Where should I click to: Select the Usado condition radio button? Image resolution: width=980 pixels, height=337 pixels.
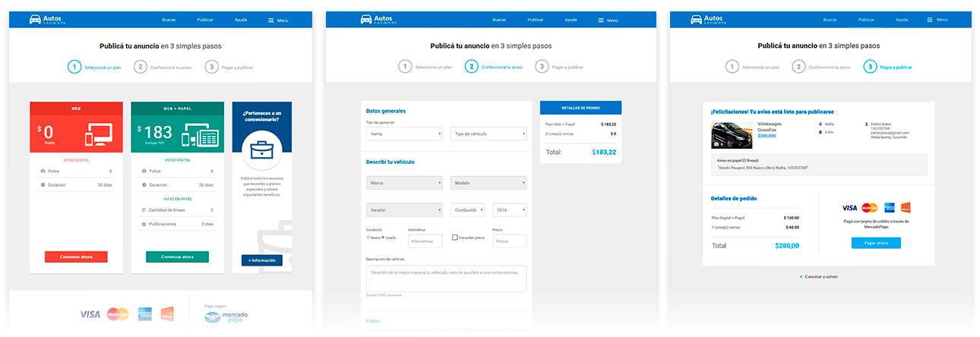[384, 238]
